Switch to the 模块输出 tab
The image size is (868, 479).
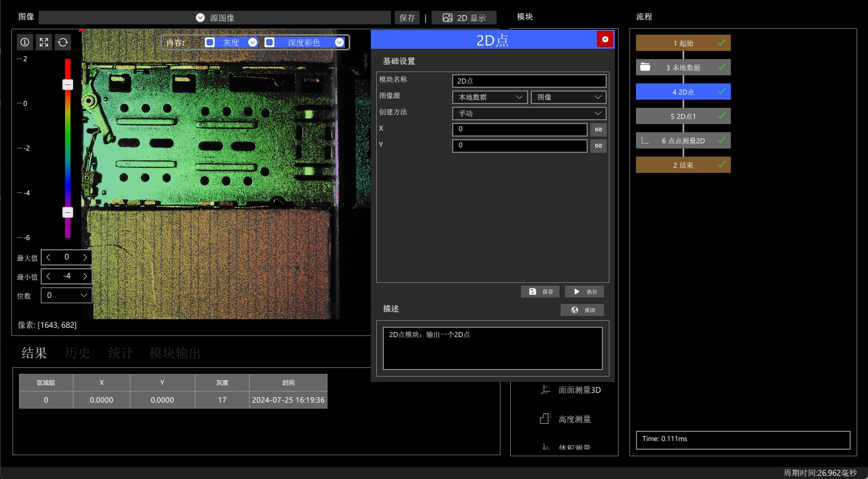point(175,353)
